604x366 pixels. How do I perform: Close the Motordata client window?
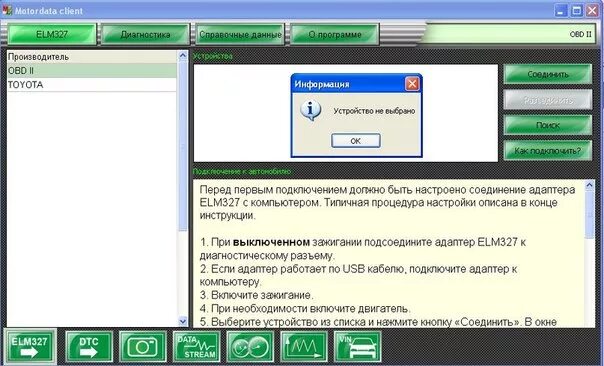tap(592, 10)
